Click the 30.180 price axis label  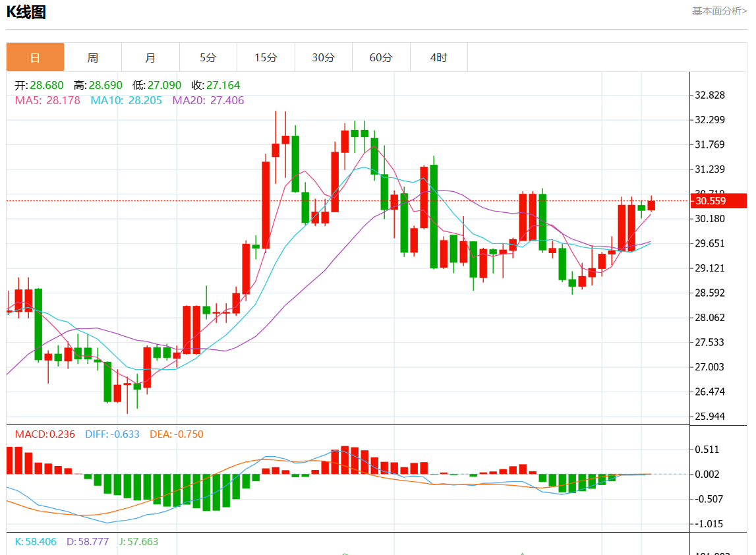pos(710,218)
